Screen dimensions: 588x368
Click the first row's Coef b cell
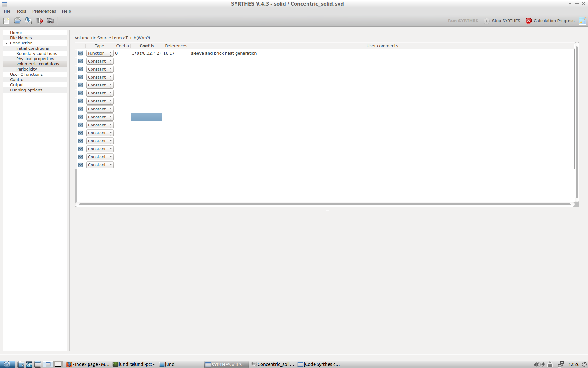[146, 53]
